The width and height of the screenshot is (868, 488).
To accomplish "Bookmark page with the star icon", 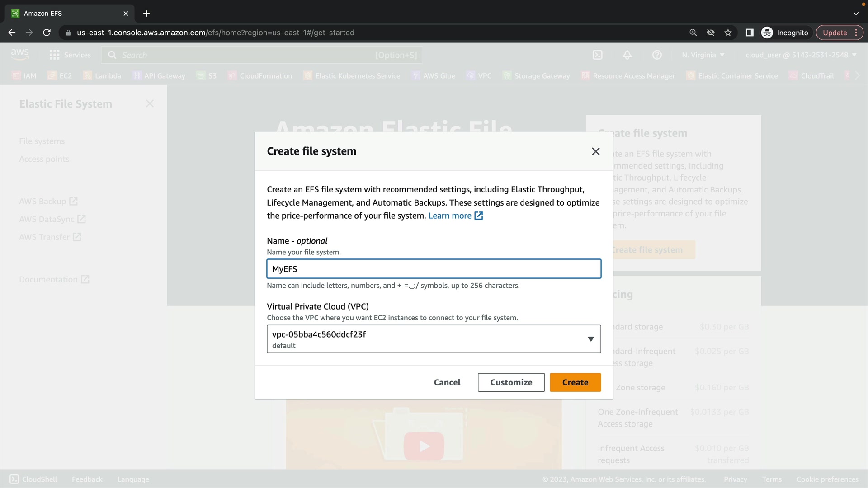I will (728, 33).
